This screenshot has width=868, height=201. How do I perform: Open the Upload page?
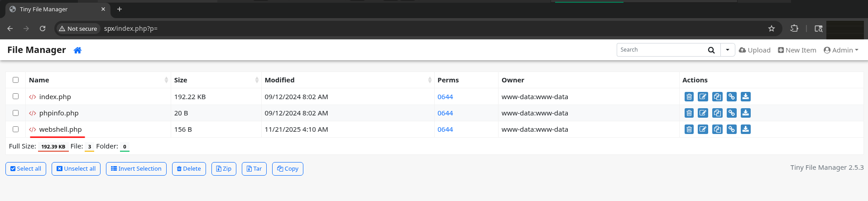[x=754, y=50]
